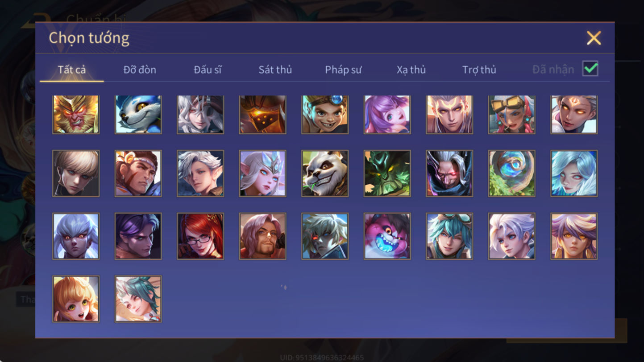Select the goblin boy hero with goggles

325,115
